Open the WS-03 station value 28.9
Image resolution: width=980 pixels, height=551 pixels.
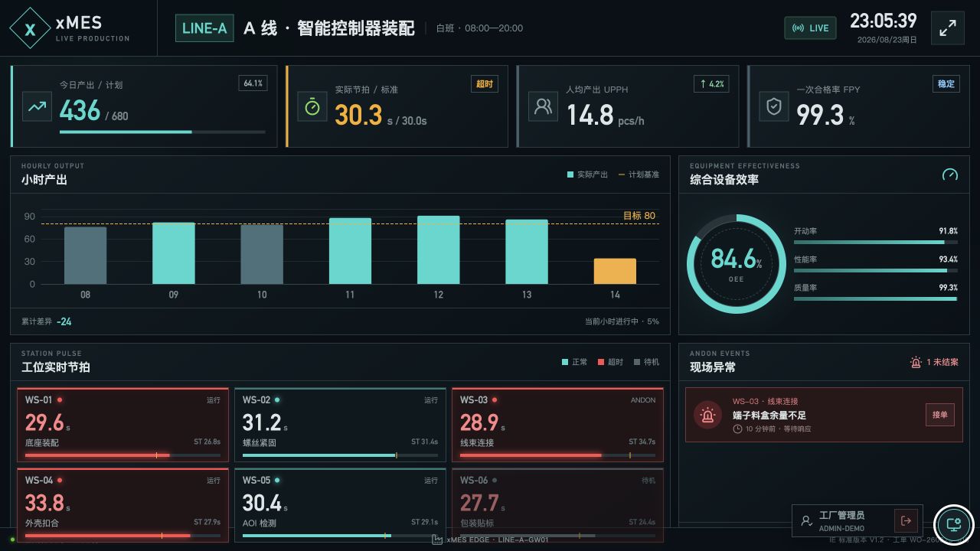tap(479, 422)
